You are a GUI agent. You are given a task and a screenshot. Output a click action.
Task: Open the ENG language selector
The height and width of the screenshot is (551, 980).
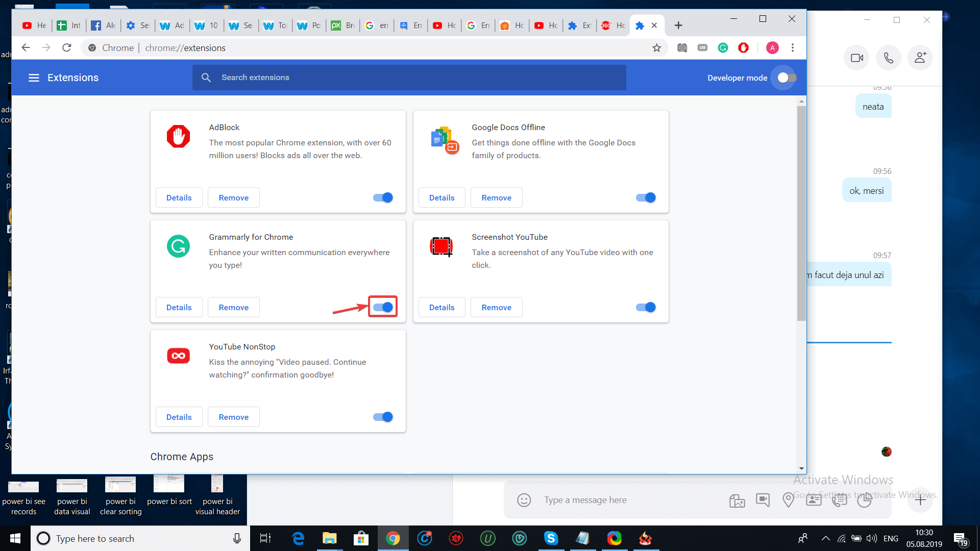pos(891,538)
